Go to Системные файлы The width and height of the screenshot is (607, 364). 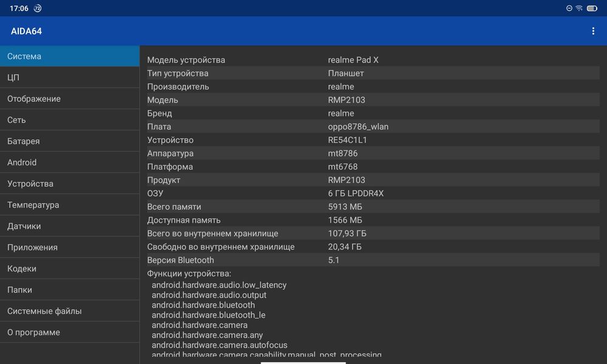[70, 311]
